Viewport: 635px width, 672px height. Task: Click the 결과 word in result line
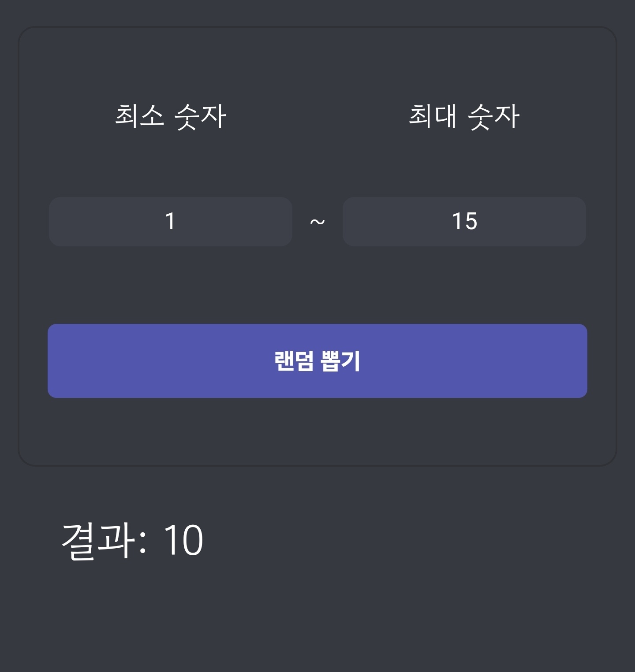(x=98, y=540)
